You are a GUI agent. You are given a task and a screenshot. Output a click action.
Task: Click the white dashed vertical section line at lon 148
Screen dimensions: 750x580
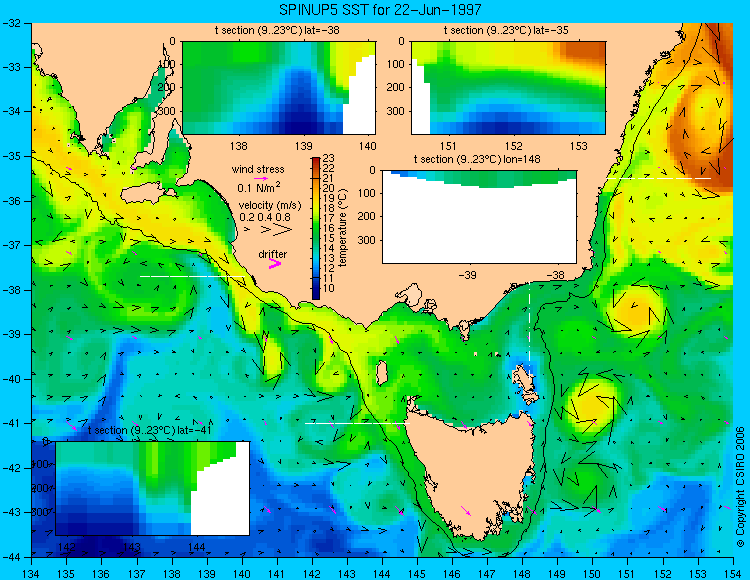529,327
